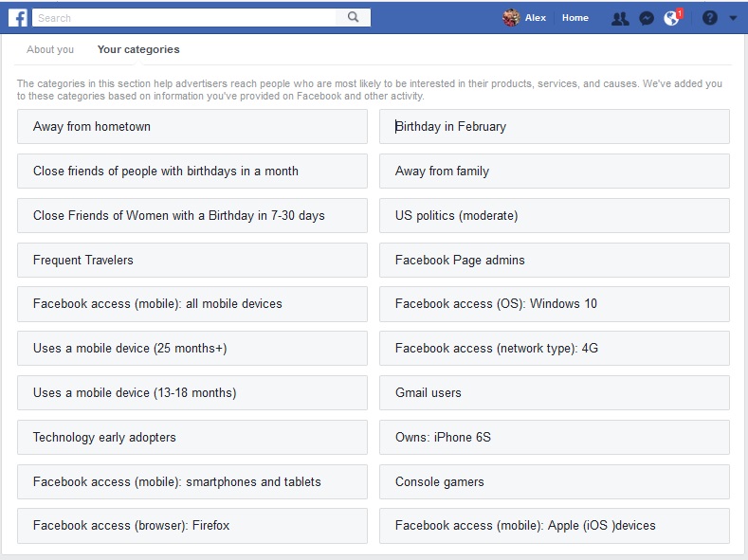Select the Birthday in February category

(555, 127)
